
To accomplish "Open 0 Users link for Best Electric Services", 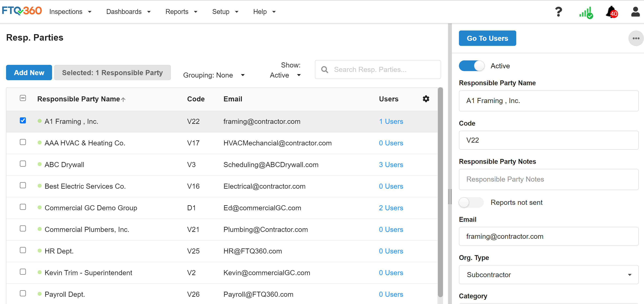I will [x=391, y=186].
